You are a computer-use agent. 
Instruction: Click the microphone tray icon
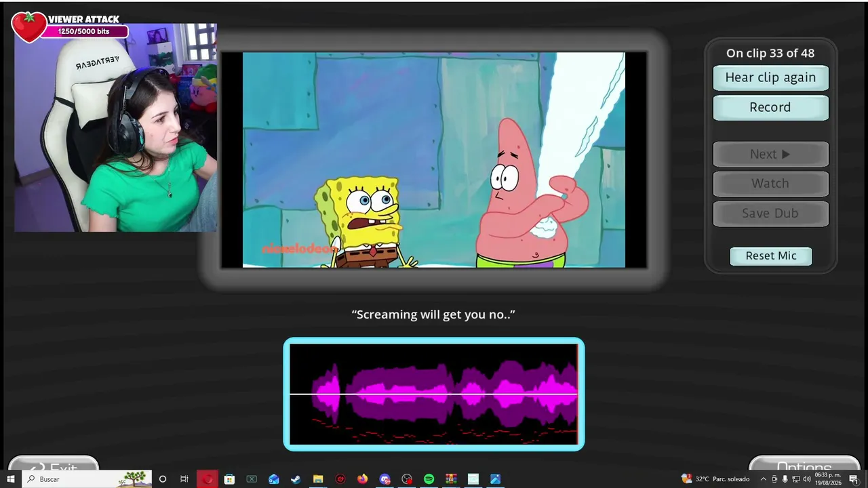coord(785,479)
